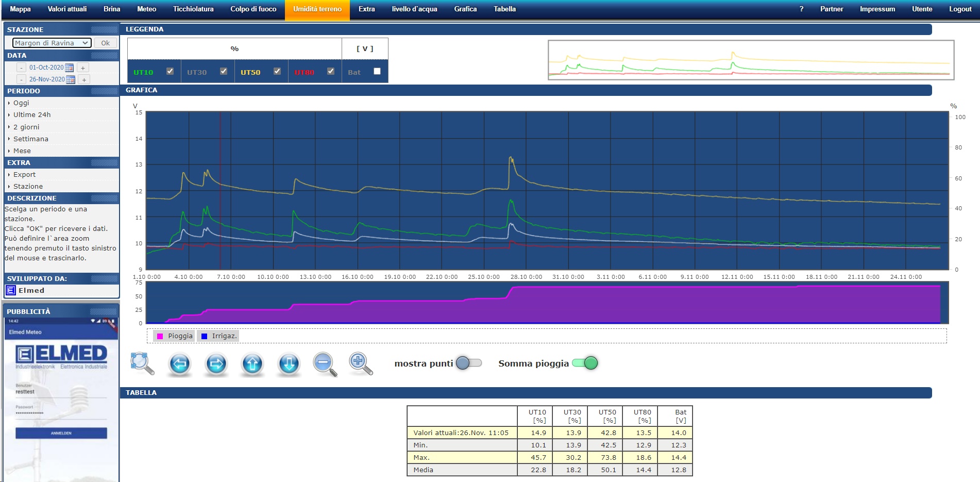Enable the Bat voltage checkbox
980x482 pixels.
coord(377,71)
